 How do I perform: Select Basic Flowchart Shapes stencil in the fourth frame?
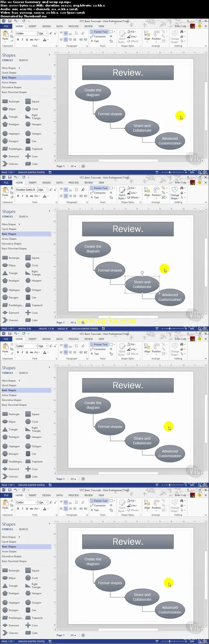14,561
